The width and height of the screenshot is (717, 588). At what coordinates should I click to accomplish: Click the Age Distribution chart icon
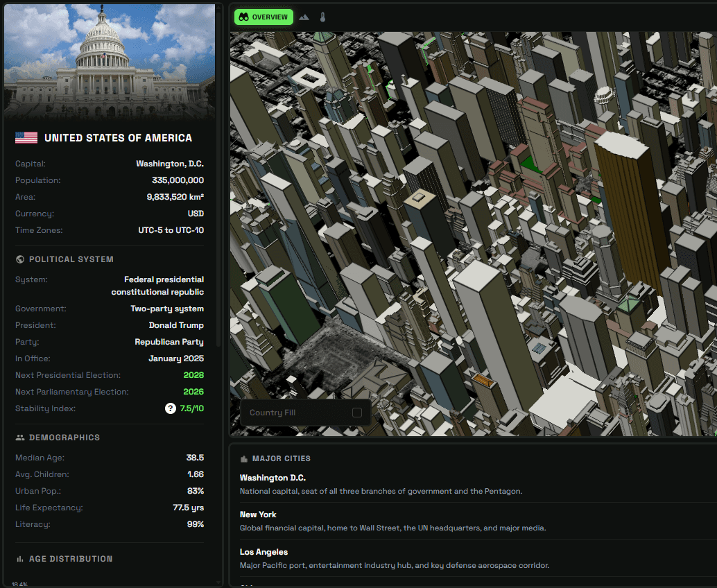[x=19, y=559]
